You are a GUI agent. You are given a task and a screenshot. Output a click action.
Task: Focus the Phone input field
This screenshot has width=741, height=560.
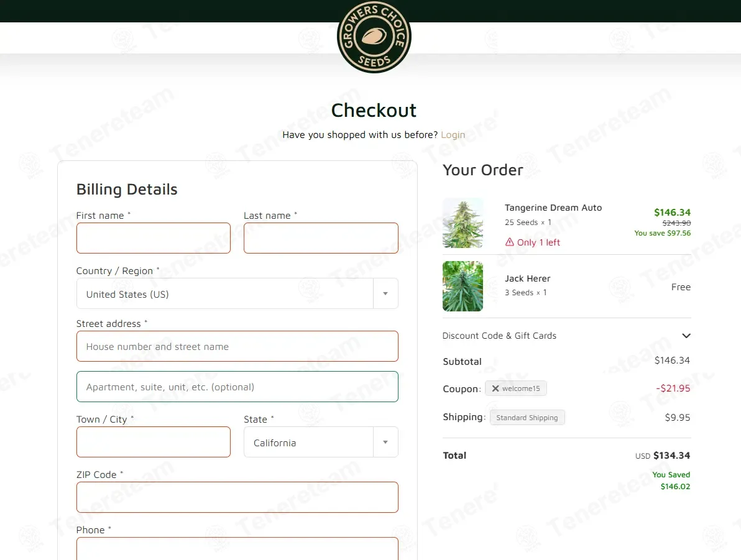[237, 549]
